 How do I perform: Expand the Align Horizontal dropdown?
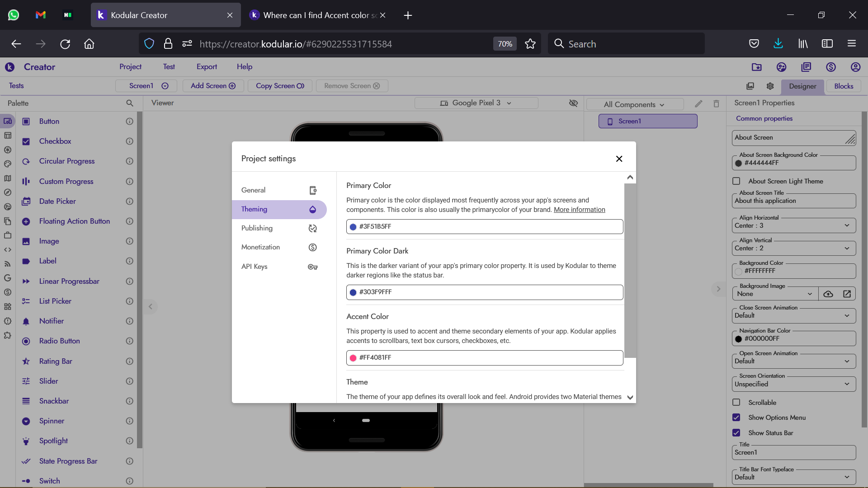pyautogui.click(x=794, y=225)
